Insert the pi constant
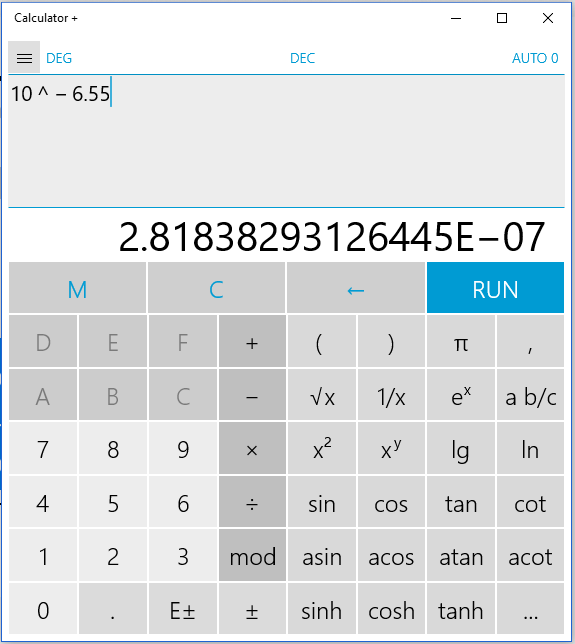The width and height of the screenshot is (575, 644). (x=461, y=341)
